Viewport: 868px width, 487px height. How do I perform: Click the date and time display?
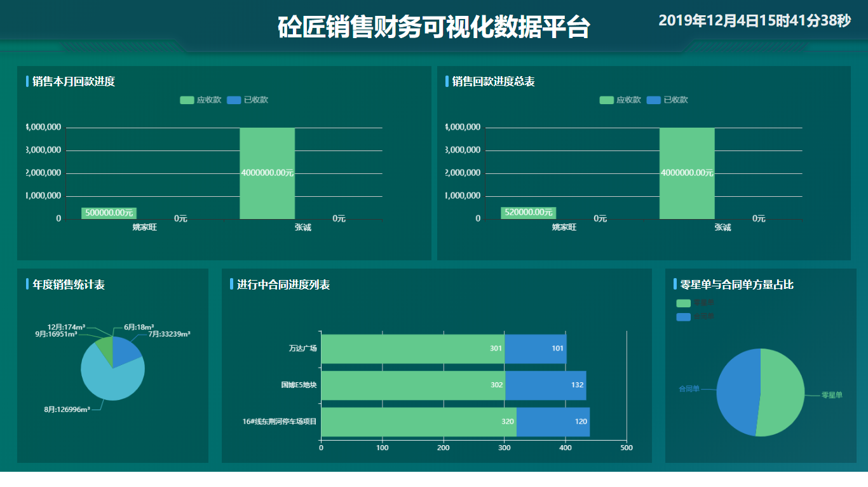754,20
